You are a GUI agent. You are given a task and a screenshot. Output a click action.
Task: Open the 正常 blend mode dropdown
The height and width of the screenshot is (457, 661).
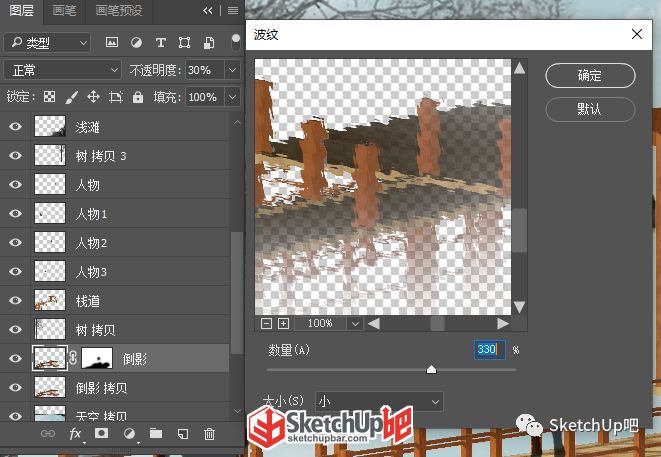[62, 70]
